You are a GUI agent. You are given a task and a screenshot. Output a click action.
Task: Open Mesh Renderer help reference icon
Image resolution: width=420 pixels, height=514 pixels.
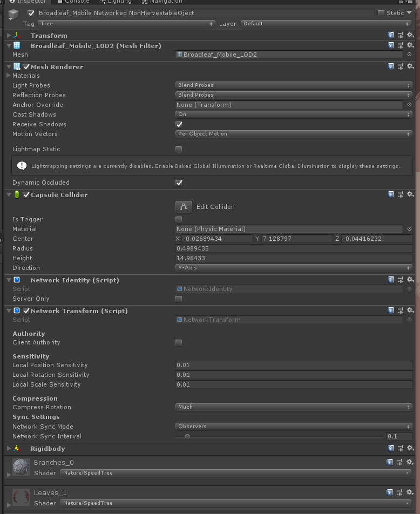391,66
